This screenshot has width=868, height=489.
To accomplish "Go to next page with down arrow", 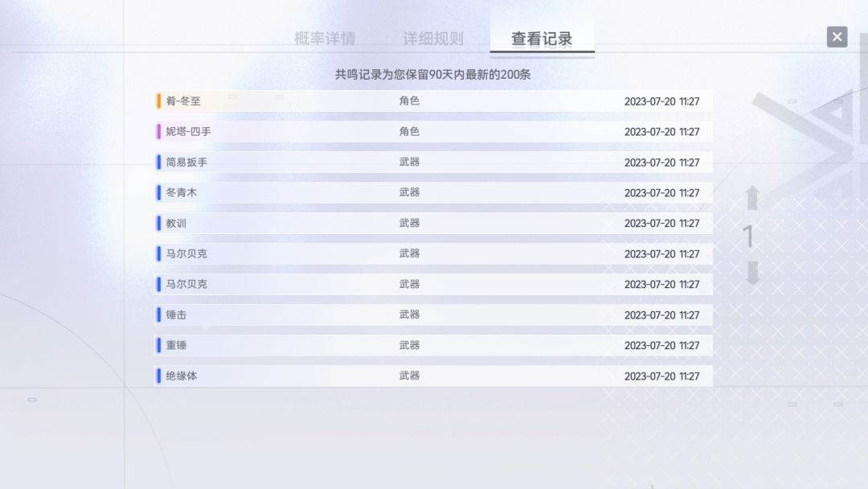I will (751, 273).
